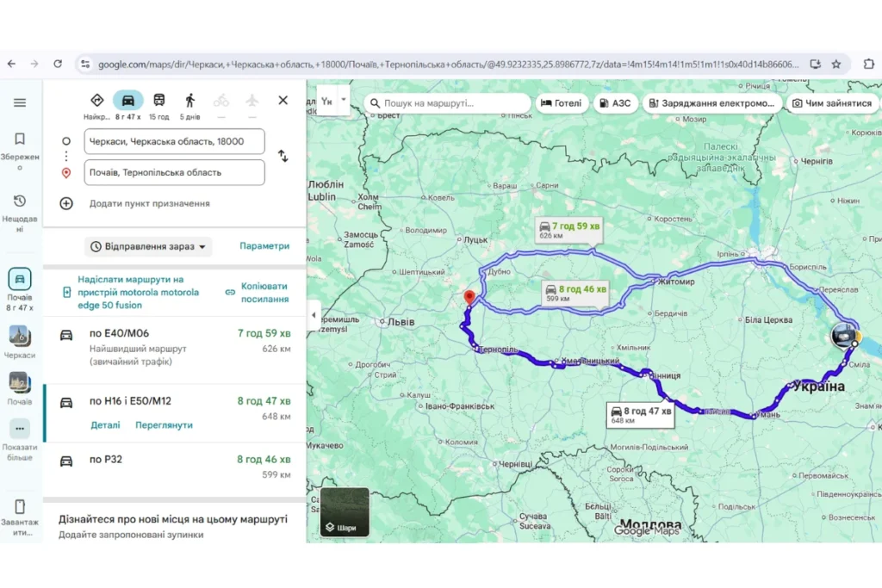
Task: Click the install app icon in address bar
Action: click(815, 64)
